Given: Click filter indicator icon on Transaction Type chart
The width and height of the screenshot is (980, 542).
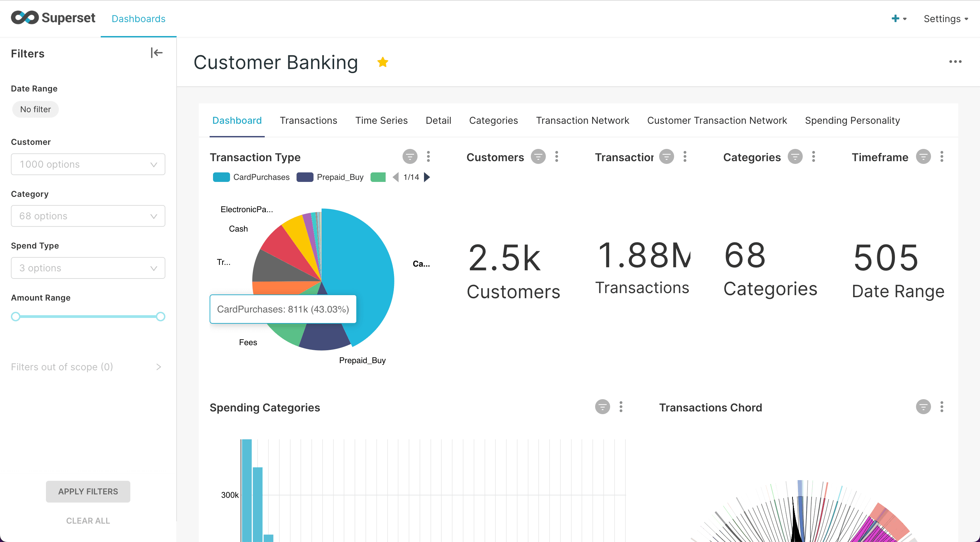Looking at the screenshot, I should click(x=410, y=157).
